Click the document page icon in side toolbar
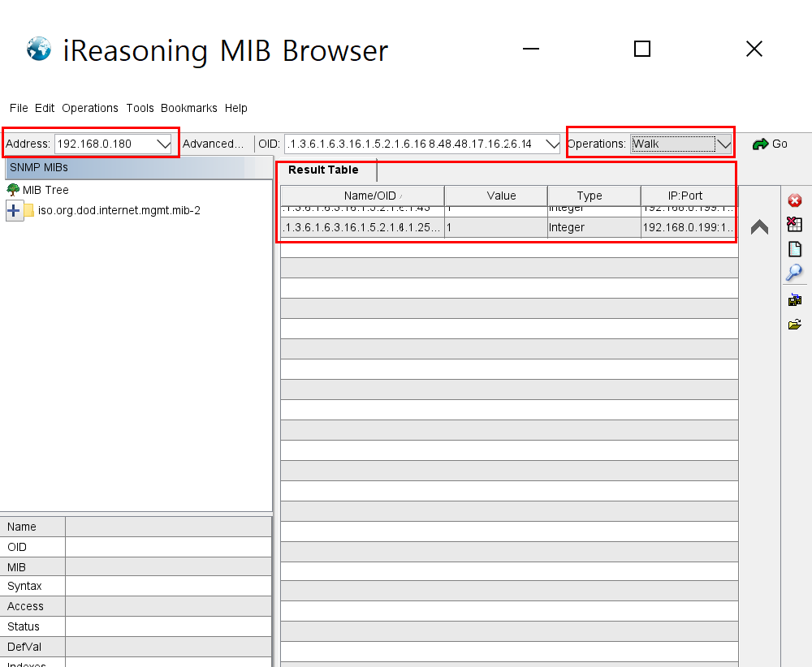The image size is (812, 667). (795, 249)
